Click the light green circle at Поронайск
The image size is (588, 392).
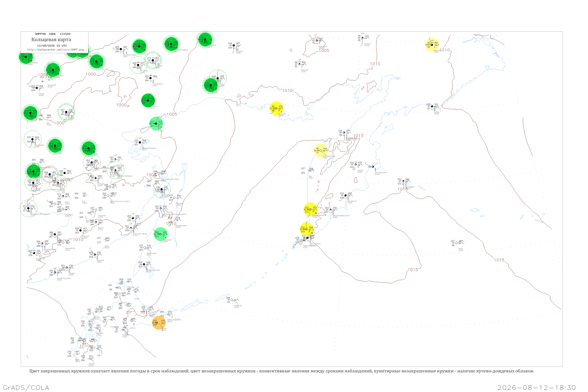[160, 234]
